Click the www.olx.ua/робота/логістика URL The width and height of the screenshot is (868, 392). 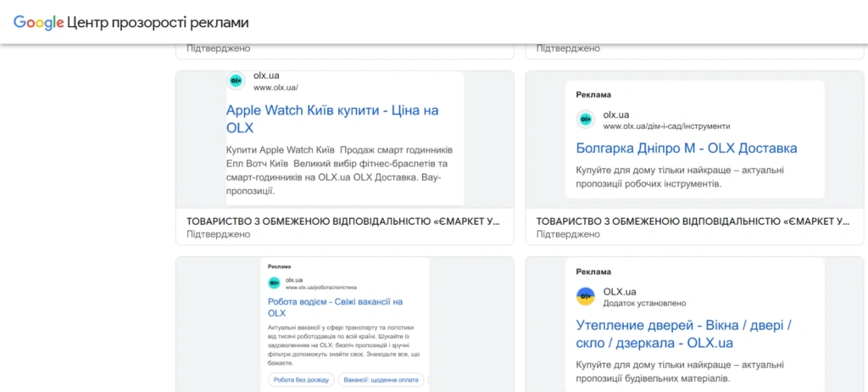(321, 288)
